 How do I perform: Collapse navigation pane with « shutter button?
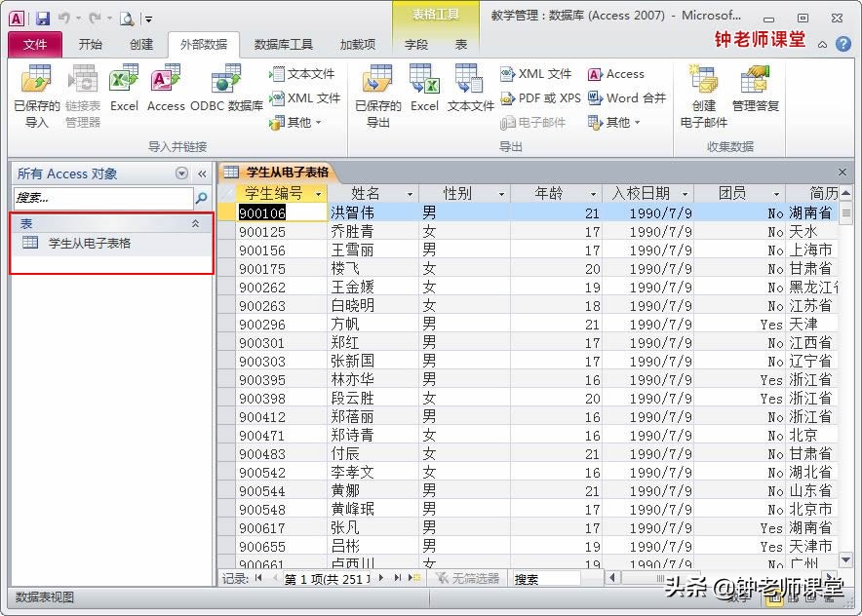pyautogui.click(x=202, y=173)
